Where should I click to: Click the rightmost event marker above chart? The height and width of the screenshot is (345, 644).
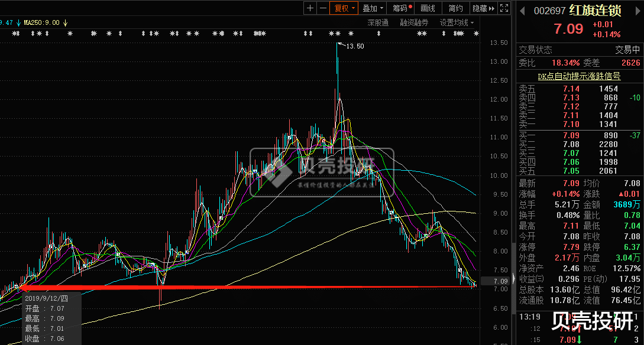476,34
